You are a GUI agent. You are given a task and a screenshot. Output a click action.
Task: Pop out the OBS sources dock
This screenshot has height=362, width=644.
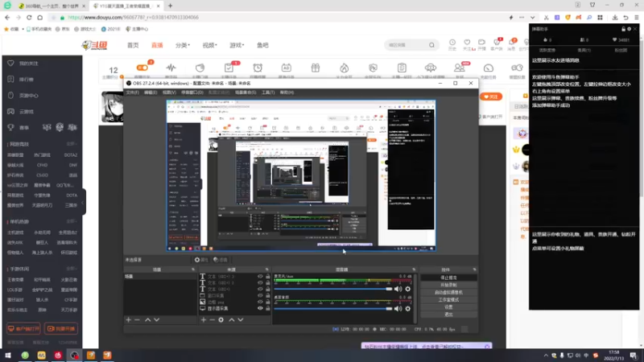coord(267,269)
